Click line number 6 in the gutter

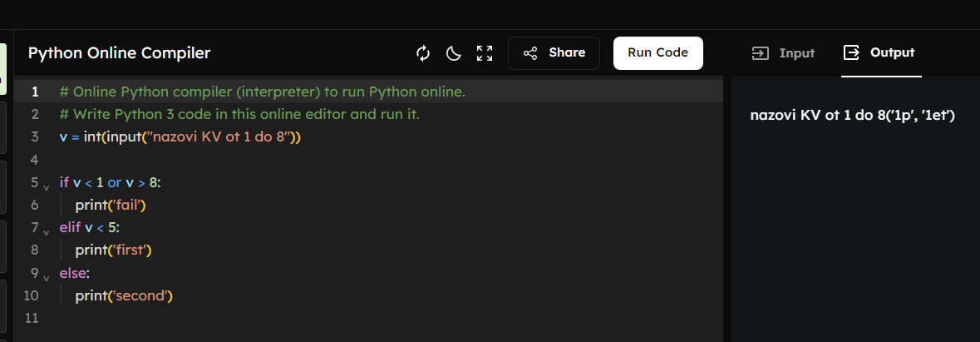(34, 205)
